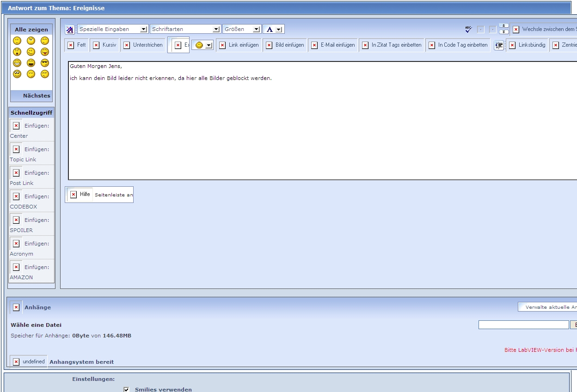This screenshot has height=392, width=577.
Task: Click the undefined broken image icon
Action: (x=16, y=362)
